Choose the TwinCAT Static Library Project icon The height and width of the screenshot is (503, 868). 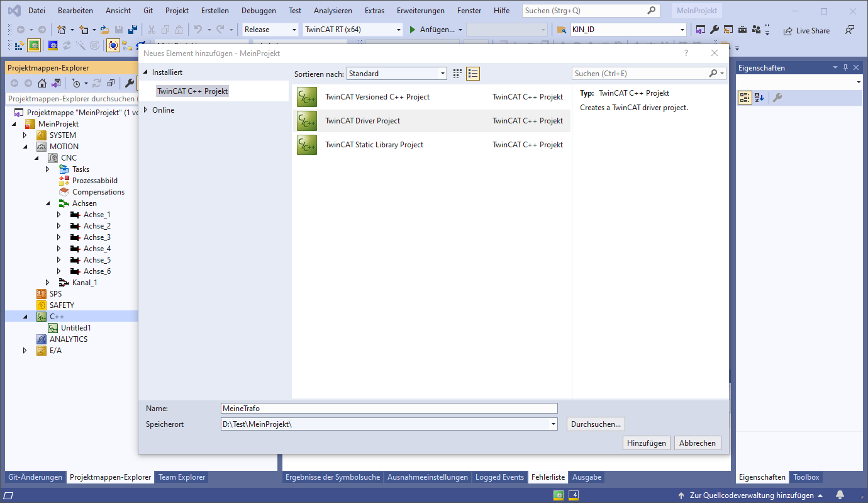point(307,145)
